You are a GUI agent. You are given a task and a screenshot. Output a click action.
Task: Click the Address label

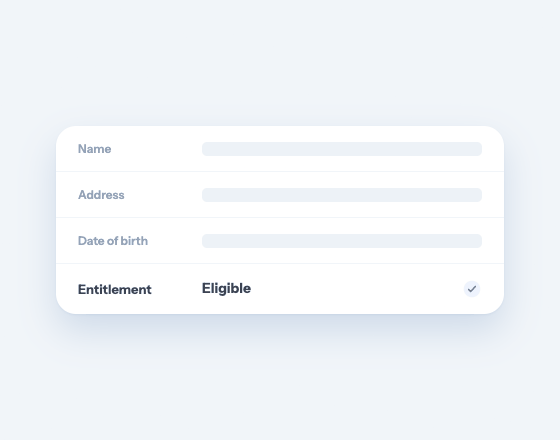click(x=101, y=195)
